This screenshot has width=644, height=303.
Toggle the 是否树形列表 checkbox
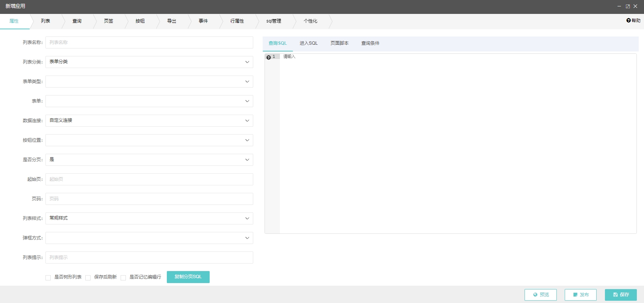(x=48, y=278)
